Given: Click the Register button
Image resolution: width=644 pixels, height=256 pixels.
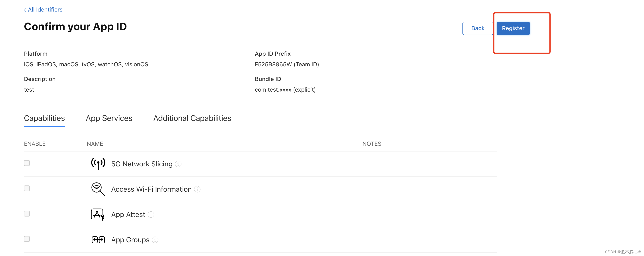Looking at the screenshot, I should pos(513,28).
